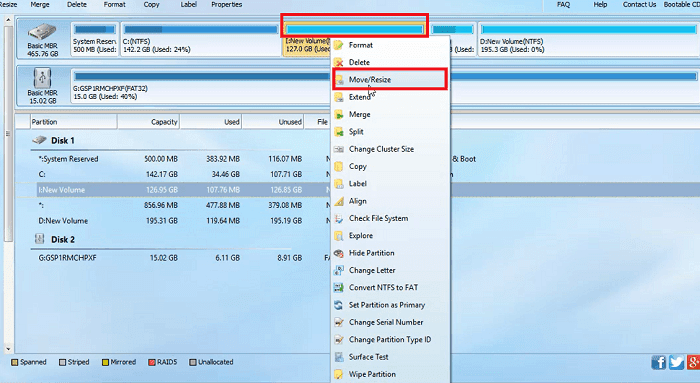Select the C:(NTFS) partition block
This screenshot has width=700, height=383.
pos(201,39)
